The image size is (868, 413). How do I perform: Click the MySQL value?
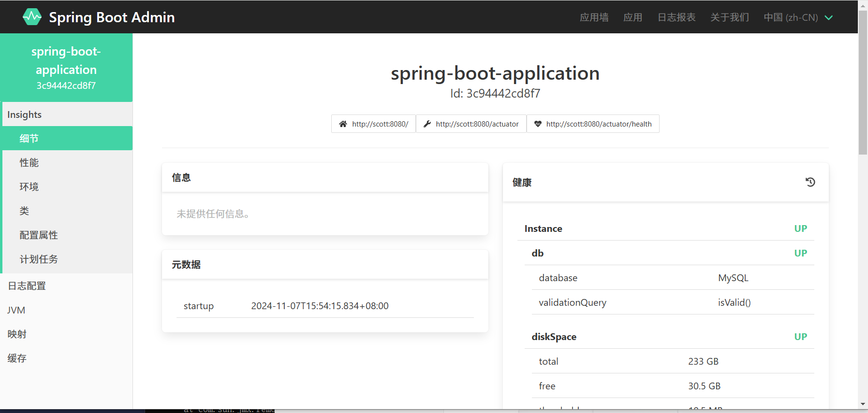click(x=733, y=278)
